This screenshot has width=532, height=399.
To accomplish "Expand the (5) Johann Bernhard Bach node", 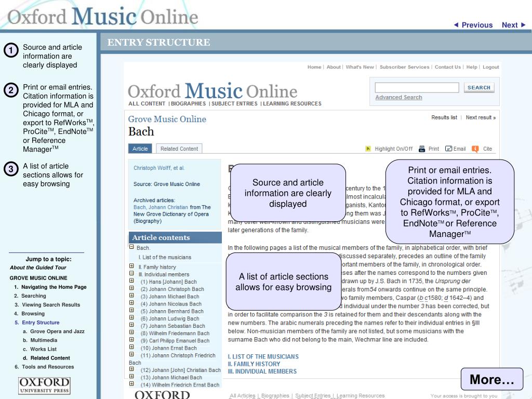I will click(x=131, y=310).
